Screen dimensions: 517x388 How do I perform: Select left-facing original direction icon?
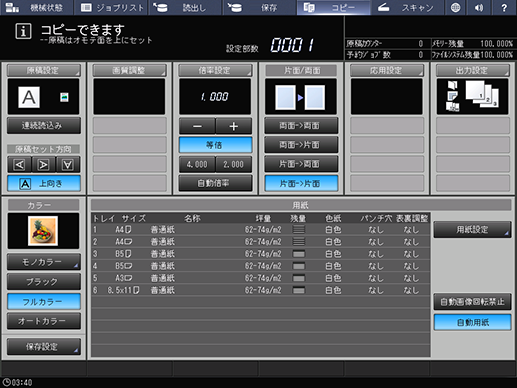[19, 164]
